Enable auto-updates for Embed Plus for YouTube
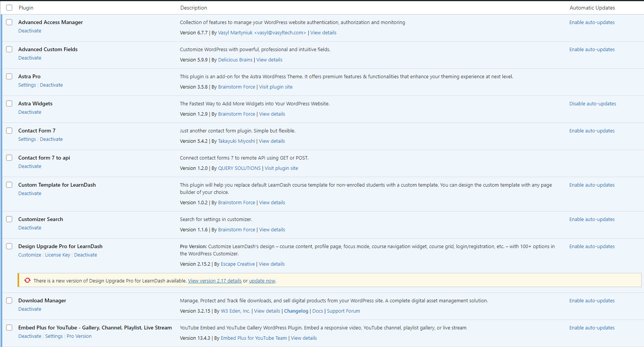644x347 pixels. [x=592, y=328]
